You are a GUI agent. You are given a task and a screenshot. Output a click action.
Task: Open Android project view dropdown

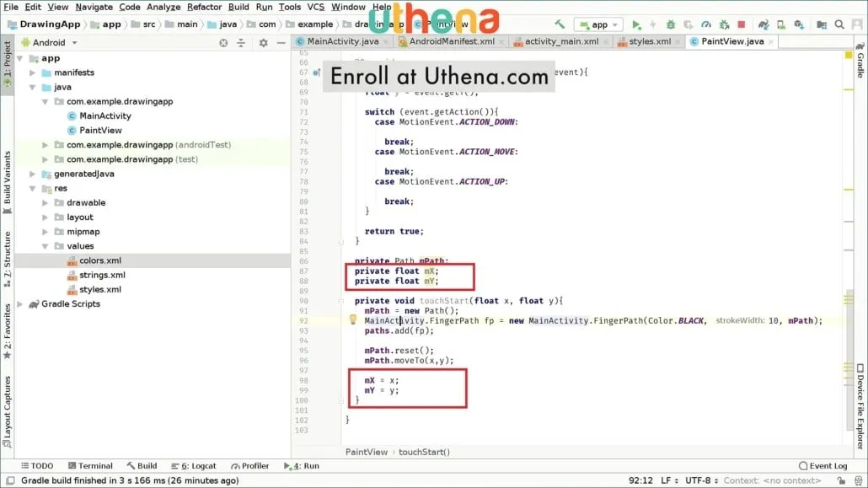click(49, 43)
